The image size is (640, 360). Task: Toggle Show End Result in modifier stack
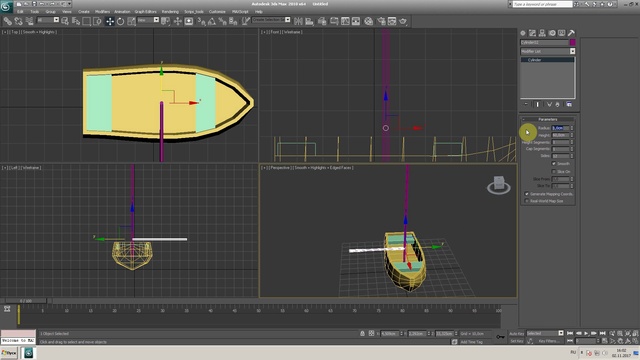tap(538, 104)
